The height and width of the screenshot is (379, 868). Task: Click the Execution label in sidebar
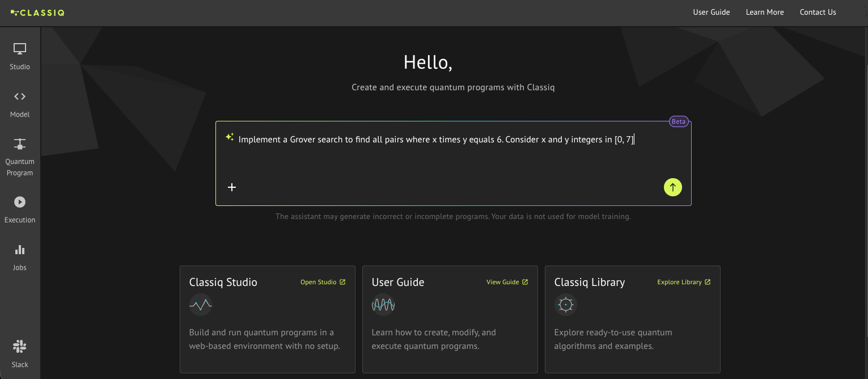[20, 220]
